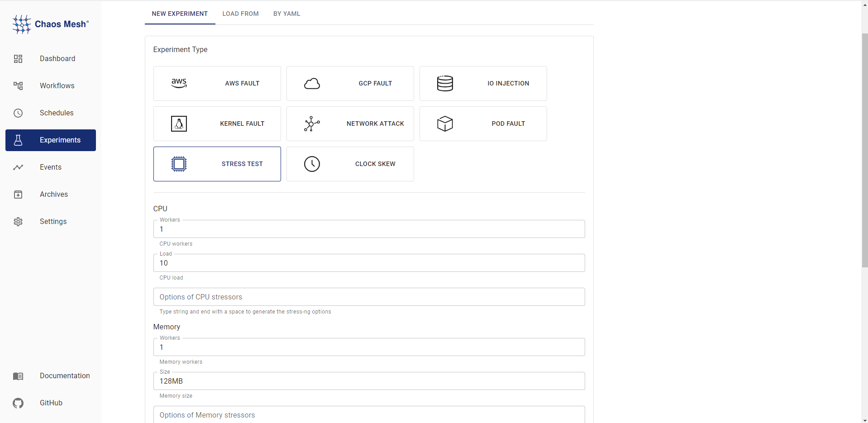Select the IO Injection database icon

click(445, 83)
